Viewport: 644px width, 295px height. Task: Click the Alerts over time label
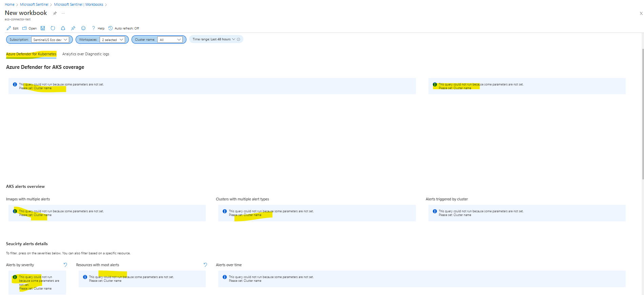pyautogui.click(x=229, y=265)
